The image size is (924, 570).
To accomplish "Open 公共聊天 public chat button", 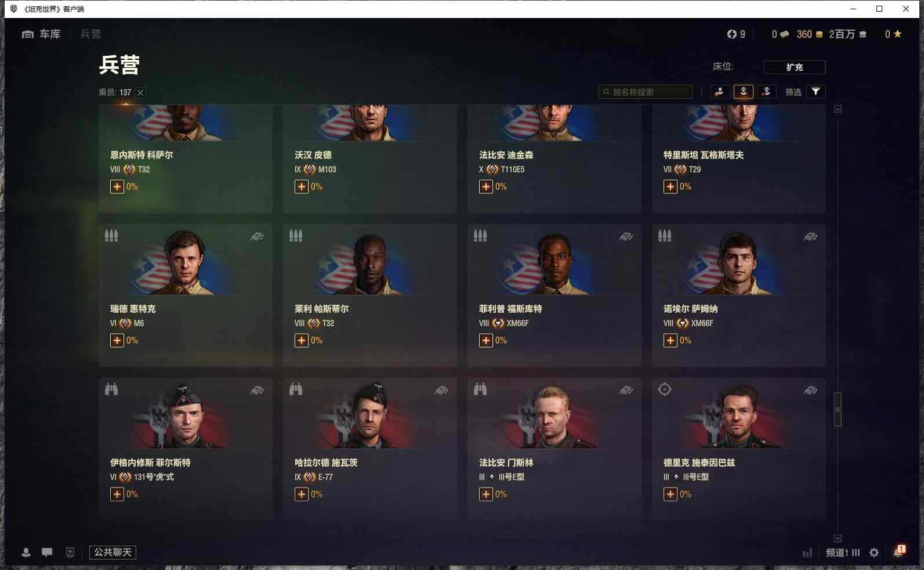I will (113, 552).
